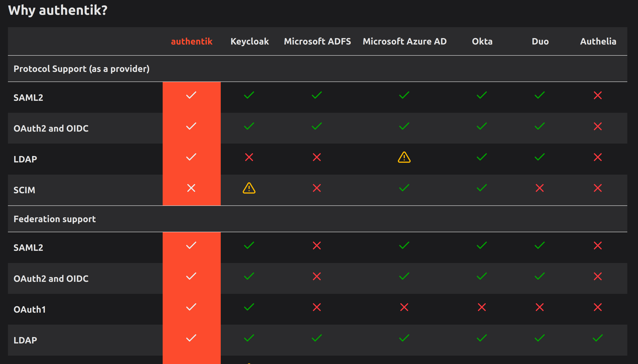
Task: Click the SCIM row label
Action: (24, 190)
